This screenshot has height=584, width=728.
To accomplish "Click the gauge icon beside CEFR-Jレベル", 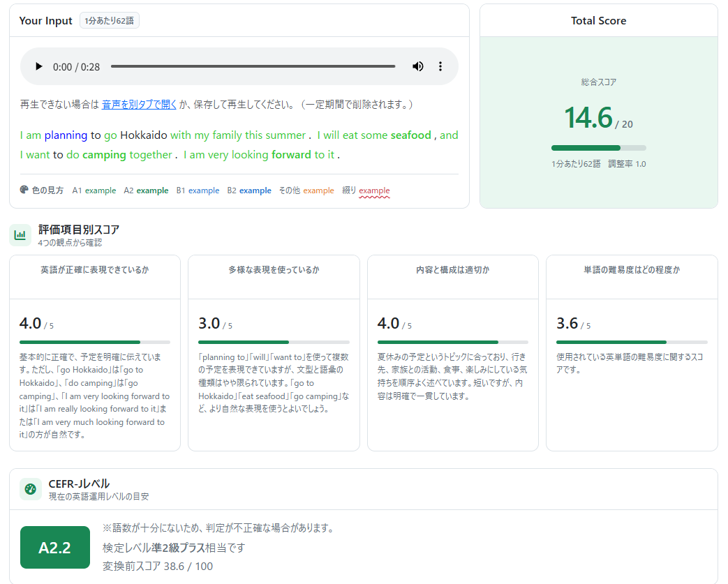I will point(31,489).
